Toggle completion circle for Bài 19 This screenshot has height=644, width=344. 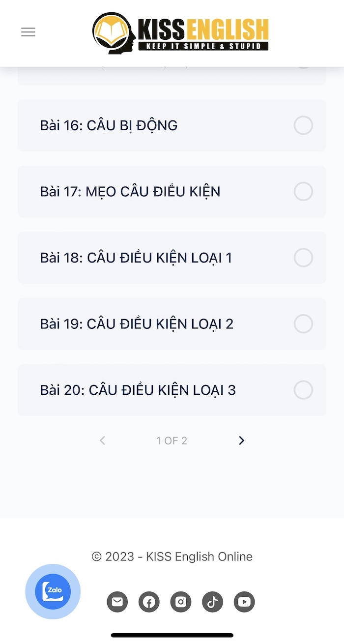303,324
